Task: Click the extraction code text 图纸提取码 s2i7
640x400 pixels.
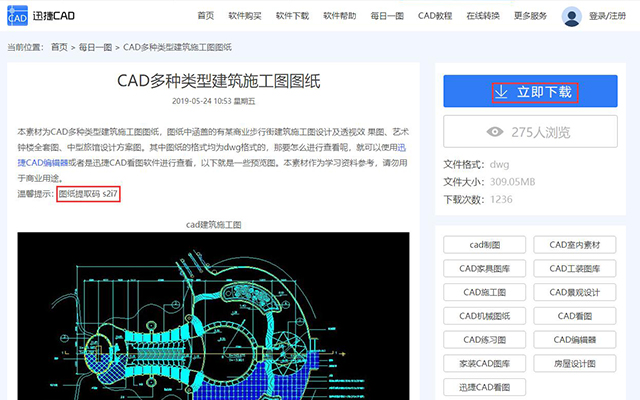Action: tap(88, 194)
